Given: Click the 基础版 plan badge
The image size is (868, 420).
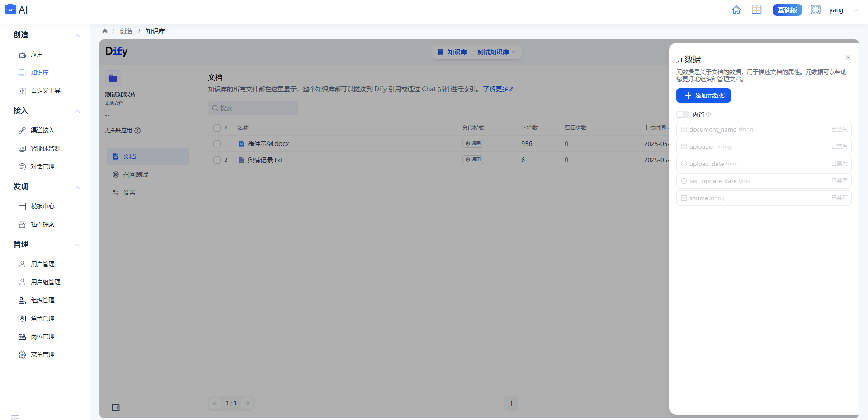Looking at the screenshot, I should 787,10.
